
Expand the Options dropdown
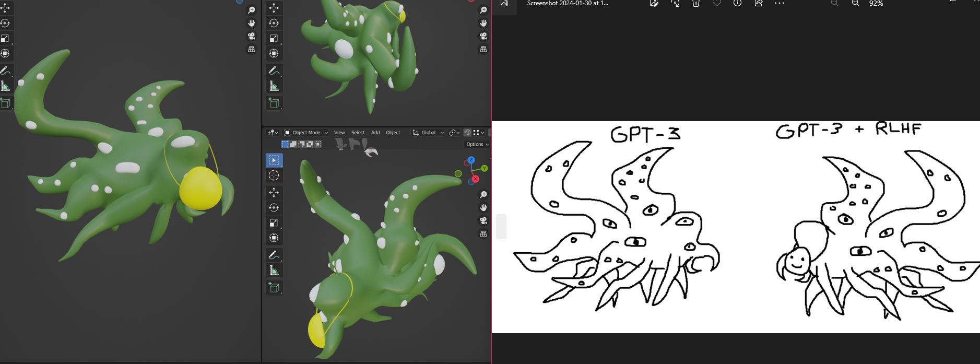click(477, 144)
